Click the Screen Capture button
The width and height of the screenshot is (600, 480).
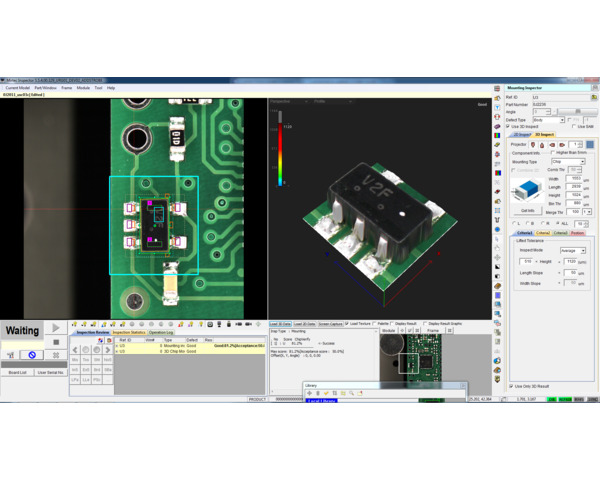coord(329,324)
